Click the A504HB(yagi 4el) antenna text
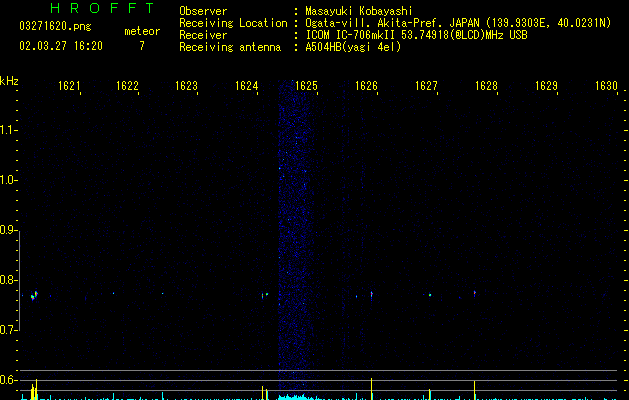The height and width of the screenshot is (400, 629). [x=353, y=47]
